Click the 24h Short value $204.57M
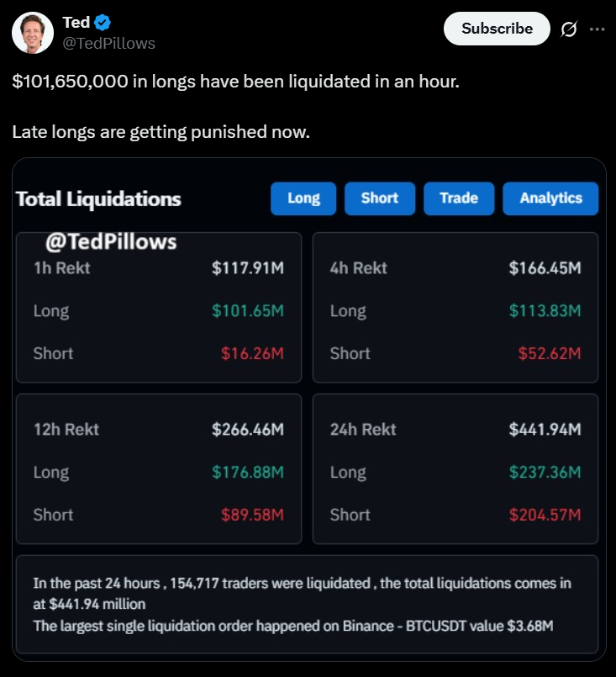Image resolution: width=616 pixels, height=677 pixels. click(545, 515)
